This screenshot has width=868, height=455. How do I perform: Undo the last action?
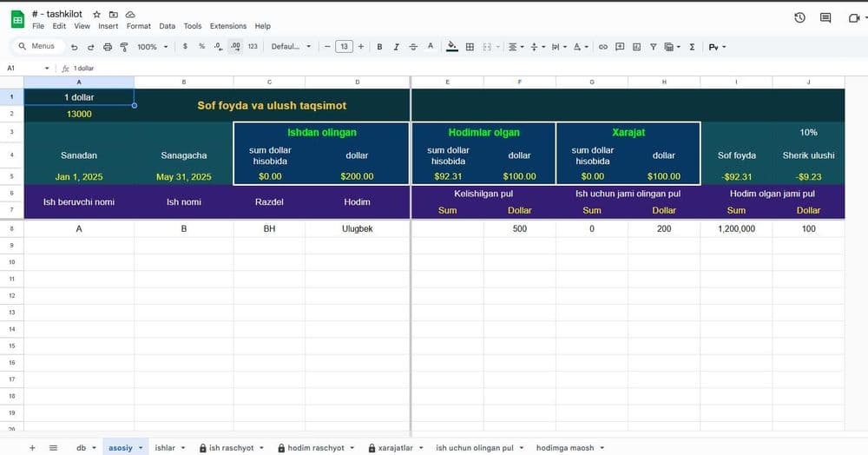click(x=74, y=47)
